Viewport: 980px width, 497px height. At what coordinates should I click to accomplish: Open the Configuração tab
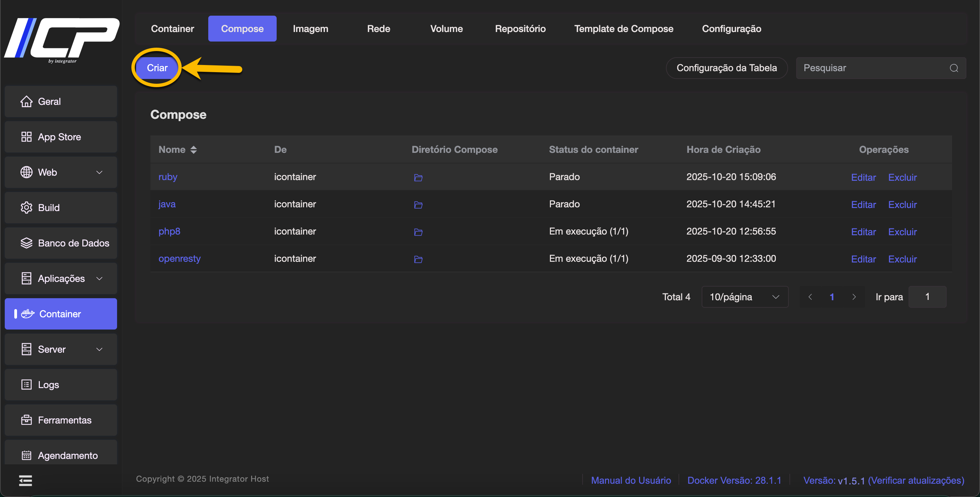731,29
